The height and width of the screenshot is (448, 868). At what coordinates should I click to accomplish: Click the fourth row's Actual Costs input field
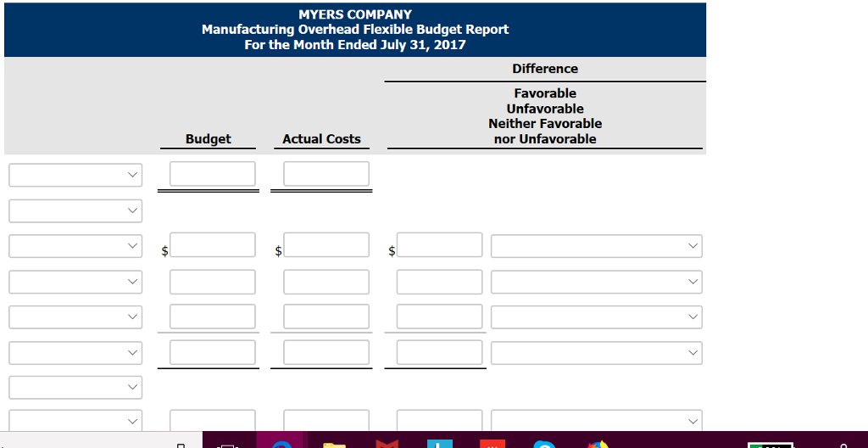[326, 282]
